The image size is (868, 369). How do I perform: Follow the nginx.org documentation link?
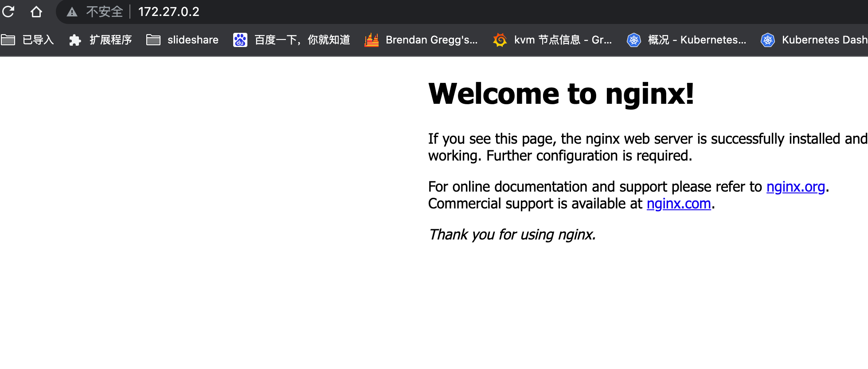(796, 187)
